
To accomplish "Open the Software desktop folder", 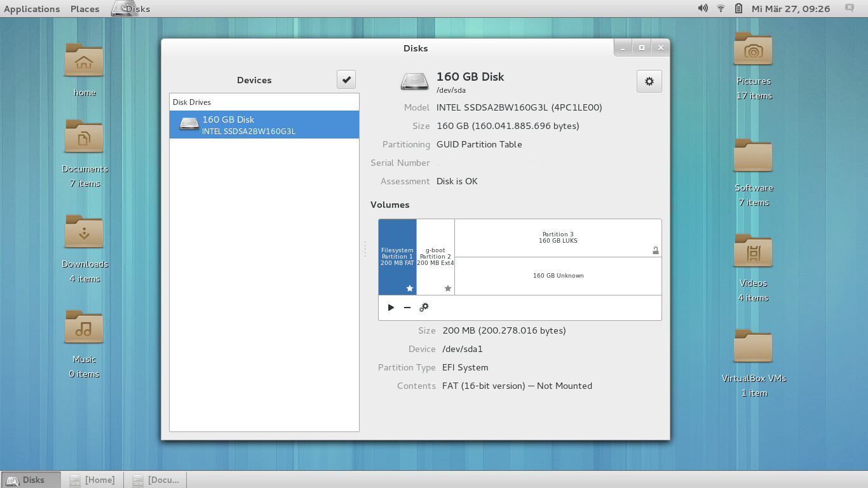I will click(753, 155).
